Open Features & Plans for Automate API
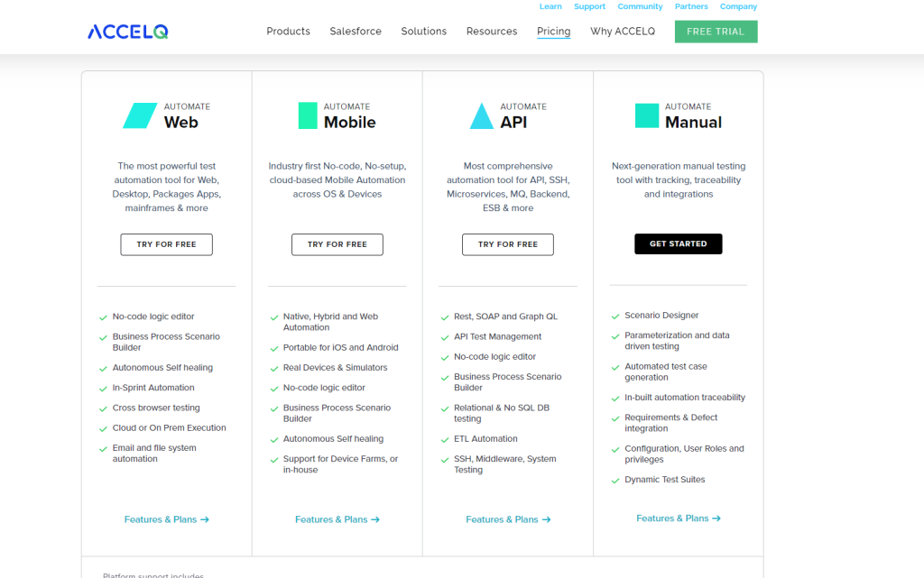The height and width of the screenshot is (578, 924). [x=508, y=519]
